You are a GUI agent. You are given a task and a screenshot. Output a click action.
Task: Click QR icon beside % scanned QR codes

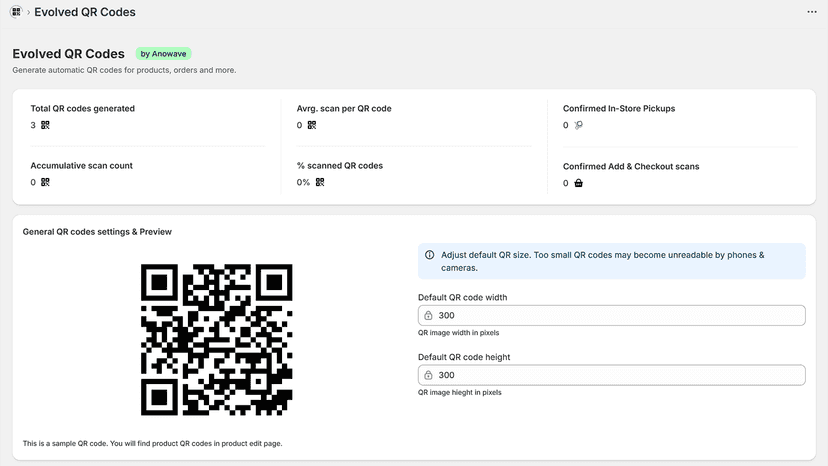(x=320, y=182)
